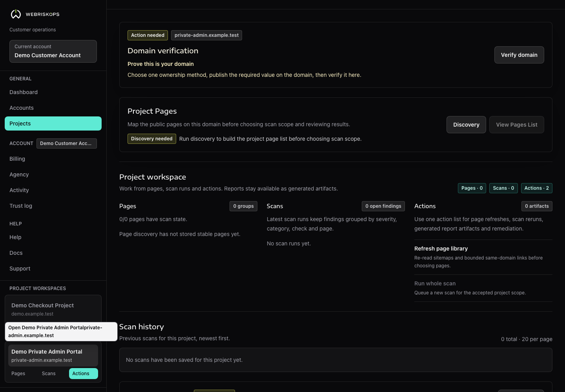Click the PROJECT WORKSPACES section label
Screen dimensions: 565x392
[x=38, y=289]
